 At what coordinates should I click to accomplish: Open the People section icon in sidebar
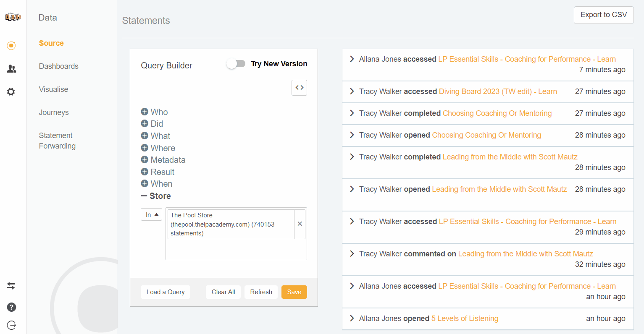pos(11,68)
